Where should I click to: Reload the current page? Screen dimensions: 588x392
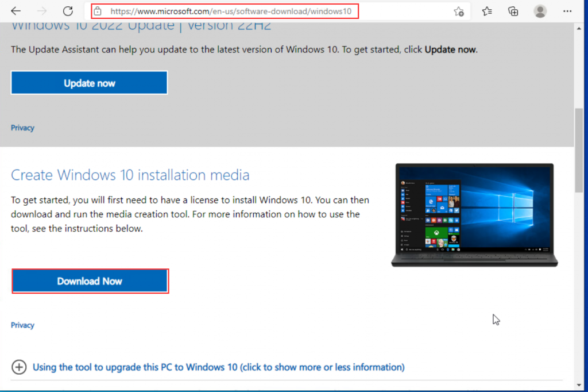pyautogui.click(x=68, y=11)
